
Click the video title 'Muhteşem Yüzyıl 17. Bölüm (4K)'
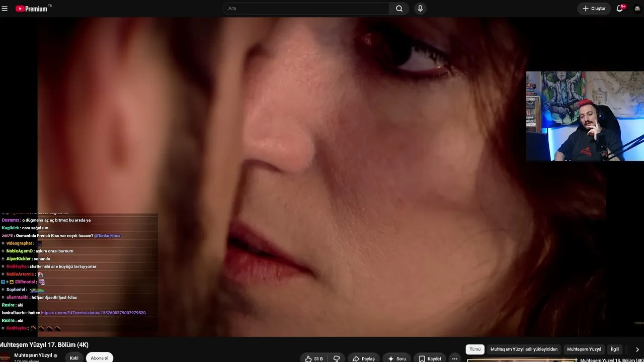44,345
